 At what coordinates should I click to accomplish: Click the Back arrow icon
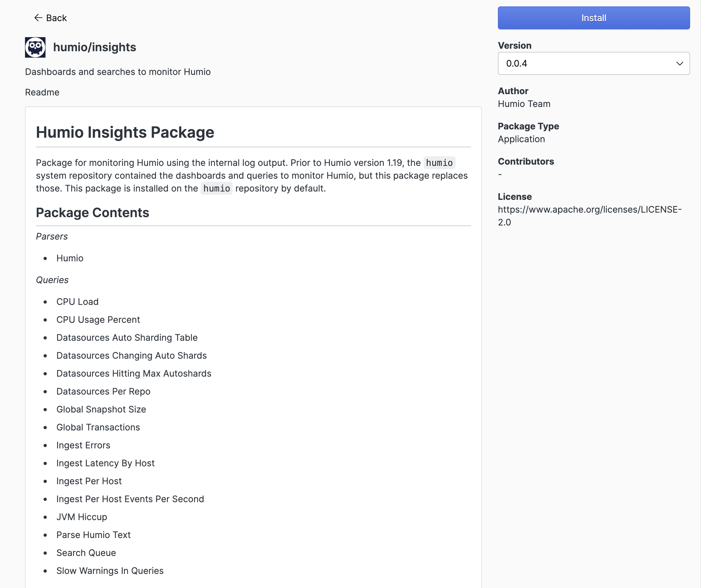pos(38,18)
